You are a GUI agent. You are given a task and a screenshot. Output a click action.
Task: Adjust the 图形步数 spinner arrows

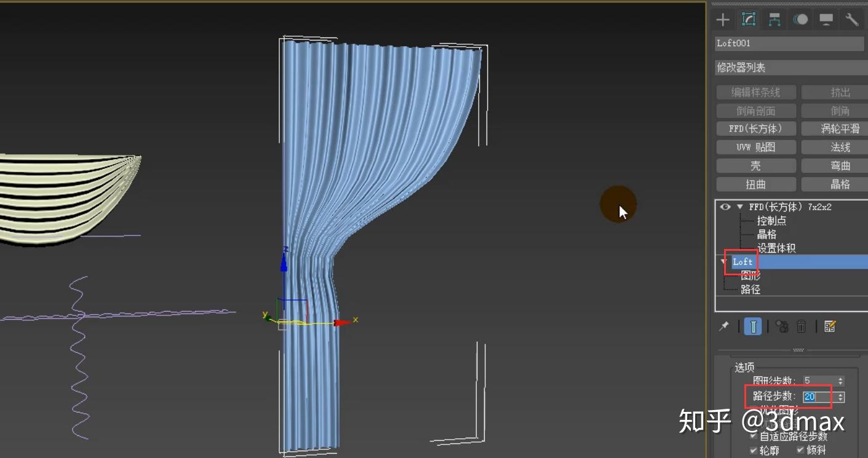coord(841,381)
